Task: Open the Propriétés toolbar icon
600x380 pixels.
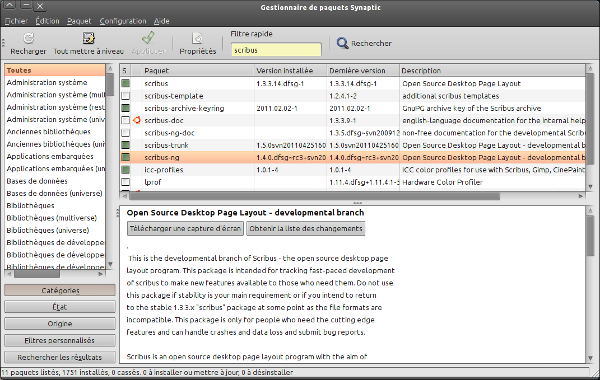Action: coord(197,38)
